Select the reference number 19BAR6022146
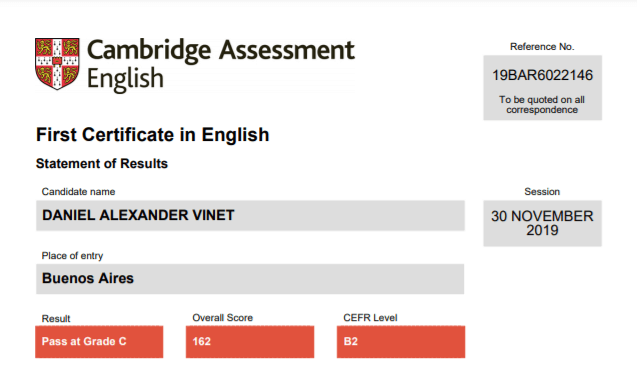Image resolution: width=637 pixels, height=375 pixels. [x=542, y=75]
